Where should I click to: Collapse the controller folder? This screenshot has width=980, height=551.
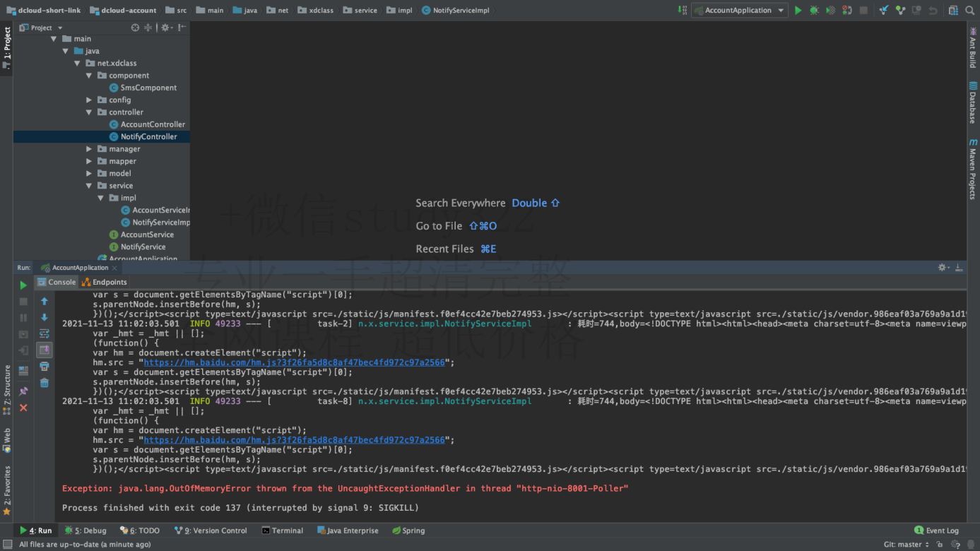click(89, 112)
